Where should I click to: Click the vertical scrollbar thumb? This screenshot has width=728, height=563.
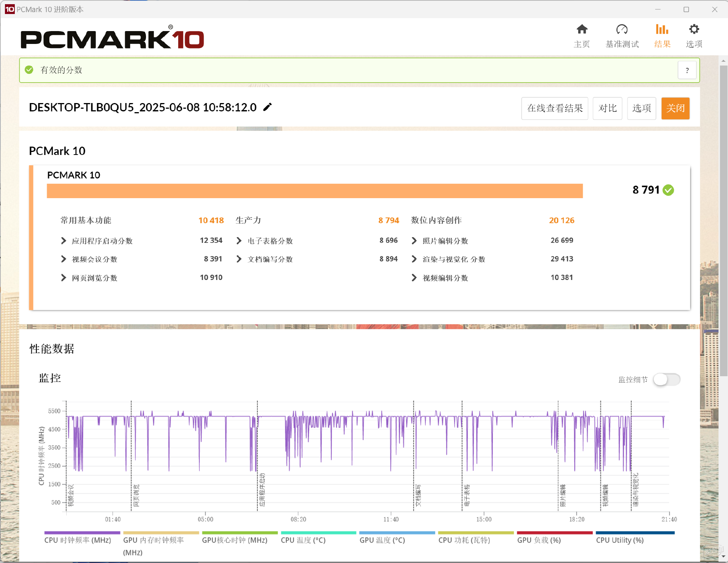click(x=723, y=221)
